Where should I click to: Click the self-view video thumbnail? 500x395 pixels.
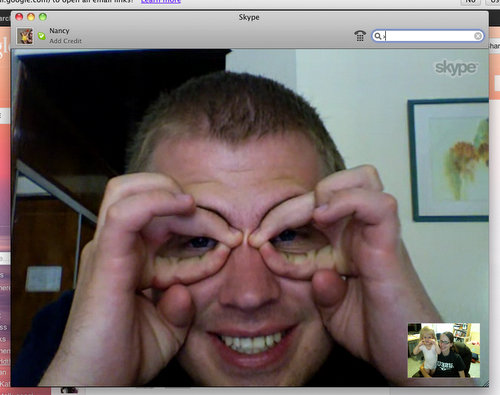[x=444, y=350]
